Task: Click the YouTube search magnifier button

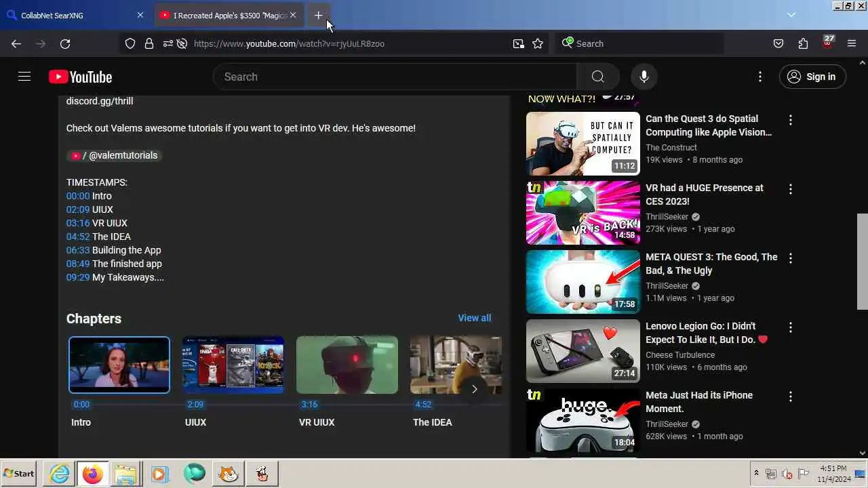Action: tap(597, 77)
